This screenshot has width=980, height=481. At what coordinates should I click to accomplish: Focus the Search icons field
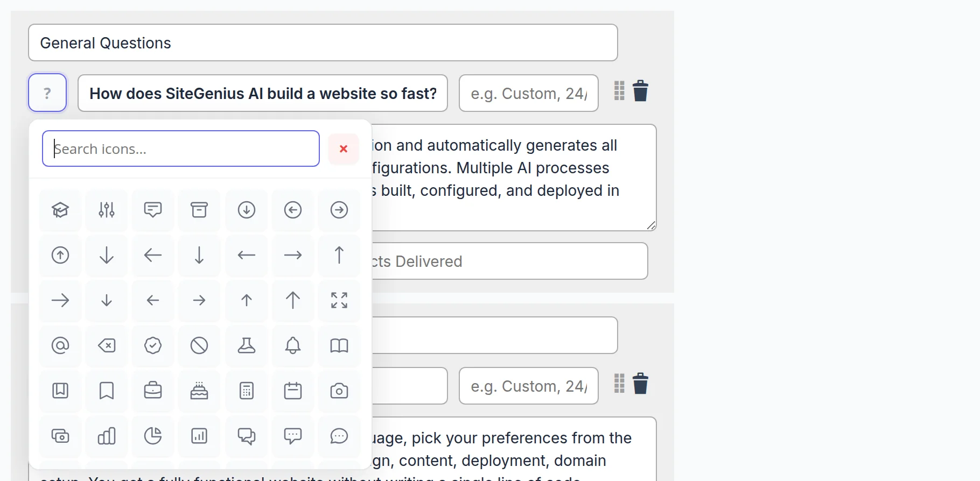181,148
